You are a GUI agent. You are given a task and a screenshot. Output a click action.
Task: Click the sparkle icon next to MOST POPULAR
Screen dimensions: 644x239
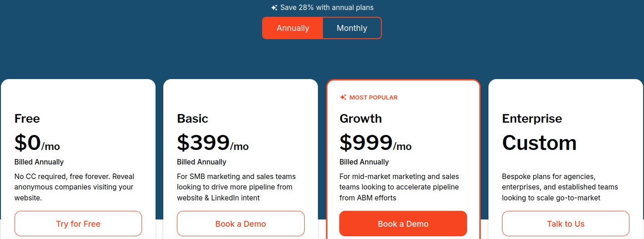(x=343, y=97)
